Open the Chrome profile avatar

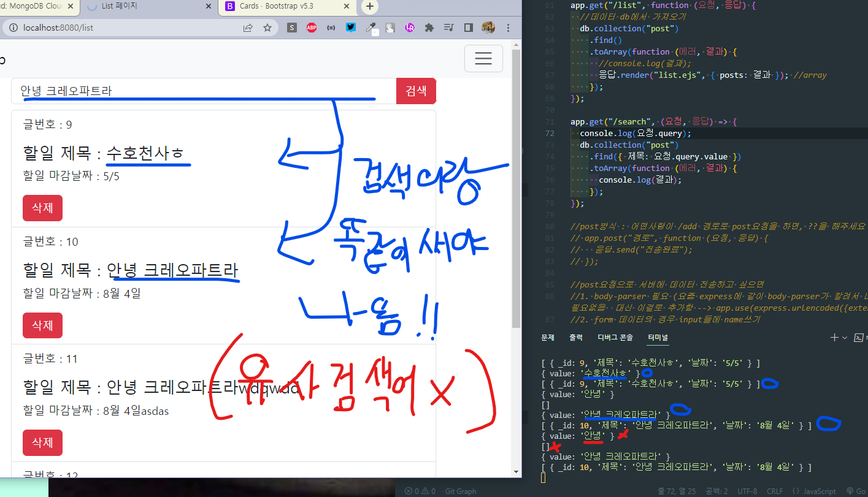coord(488,28)
